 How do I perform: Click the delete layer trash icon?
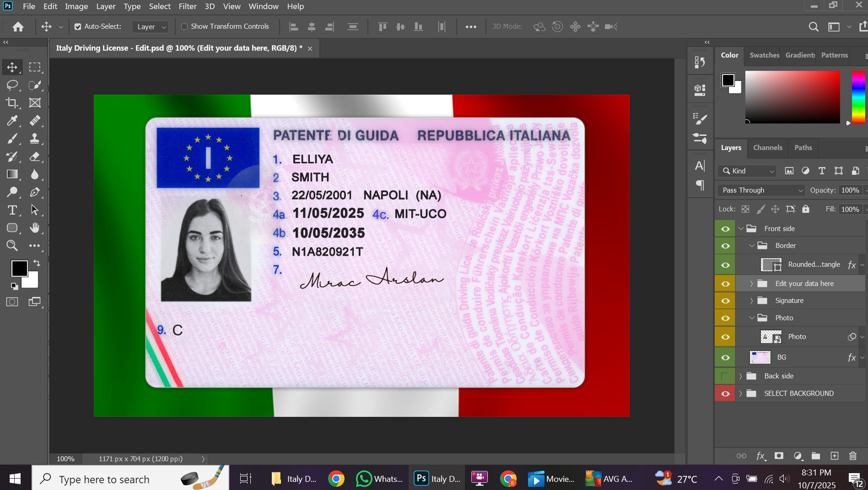pyautogui.click(x=853, y=456)
